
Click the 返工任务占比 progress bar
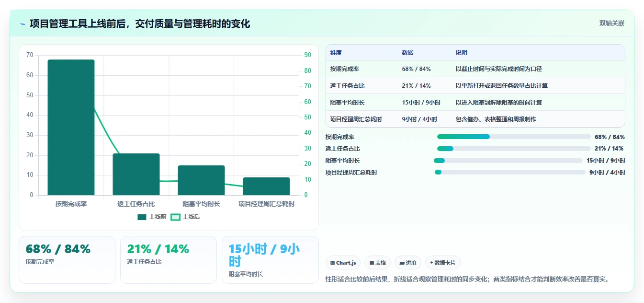click(x=514, y=149)
